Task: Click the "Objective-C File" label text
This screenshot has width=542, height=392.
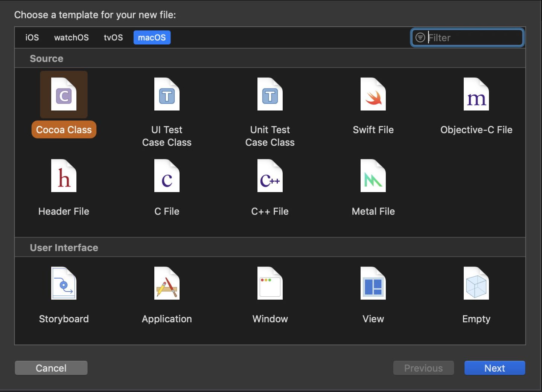Action: pyautogui.click(x=476, y=130)
